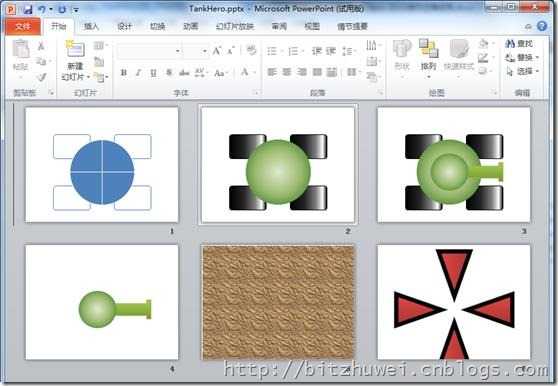
Task: Open the Line Spacing dropdown
Action: pyautogui.click(x=348, y=51)
